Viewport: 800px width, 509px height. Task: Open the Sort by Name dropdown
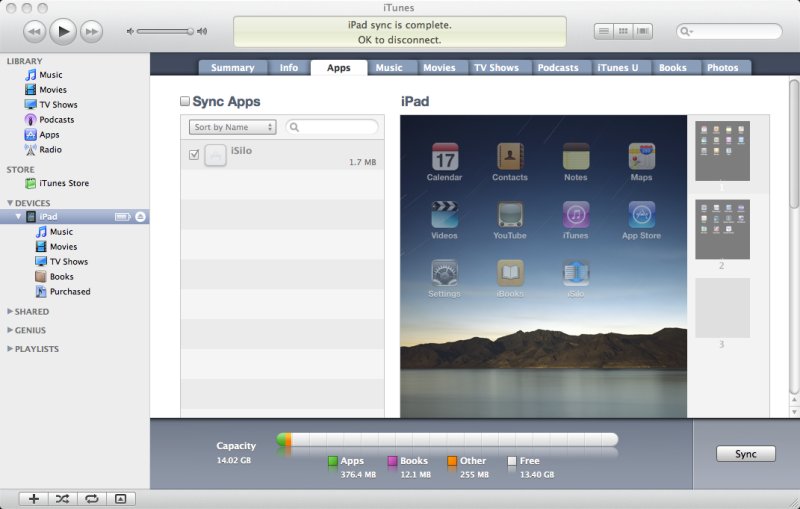[233, 127]
